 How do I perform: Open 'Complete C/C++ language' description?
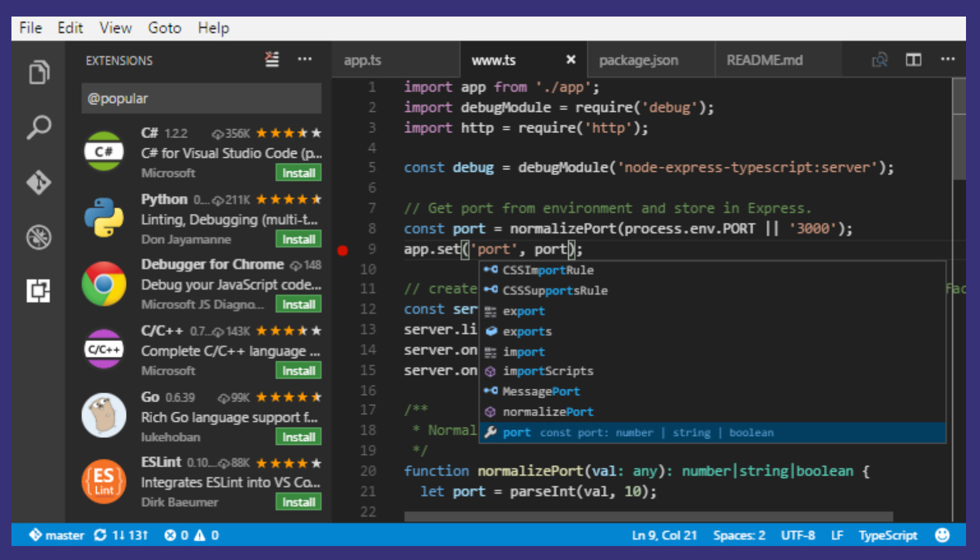[x=230, y=351]
